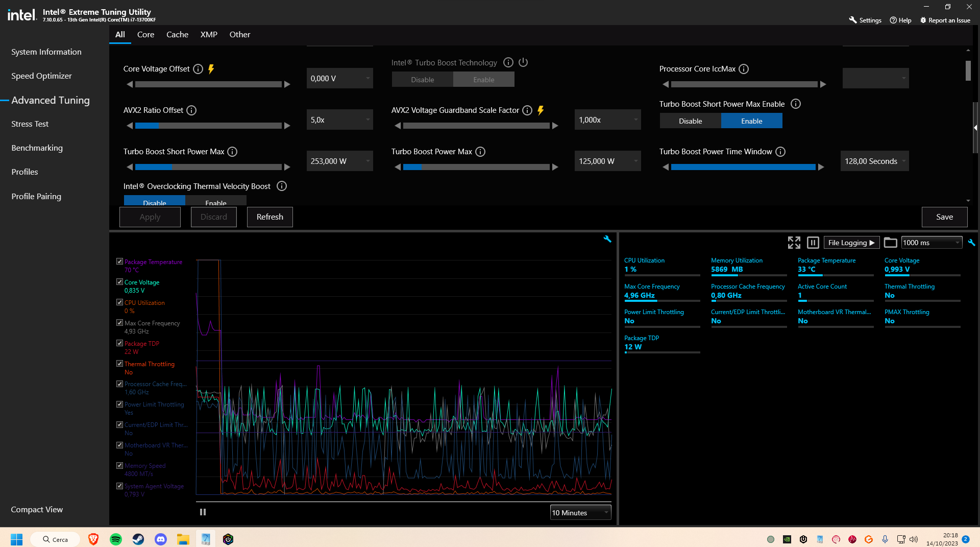Click the Turbo Boost Power Max slider track
The width and height of the screenshot is (980, 547).
coord(476,167)
